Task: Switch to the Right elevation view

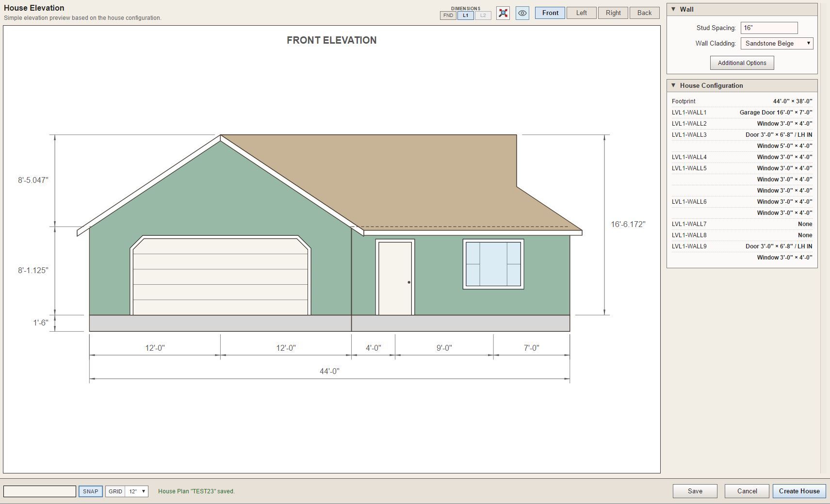Action: coord(613,13)
